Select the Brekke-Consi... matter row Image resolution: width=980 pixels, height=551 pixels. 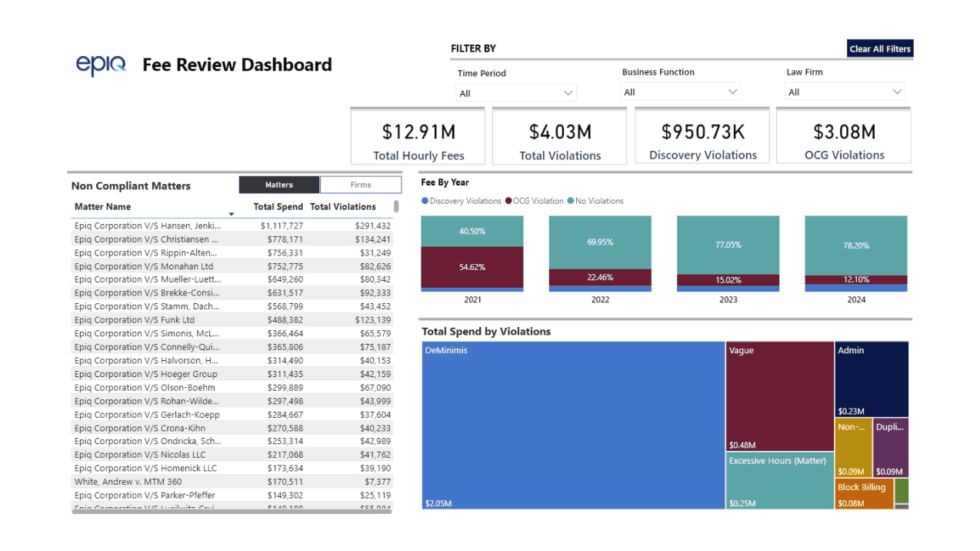[x=232, y=293]
